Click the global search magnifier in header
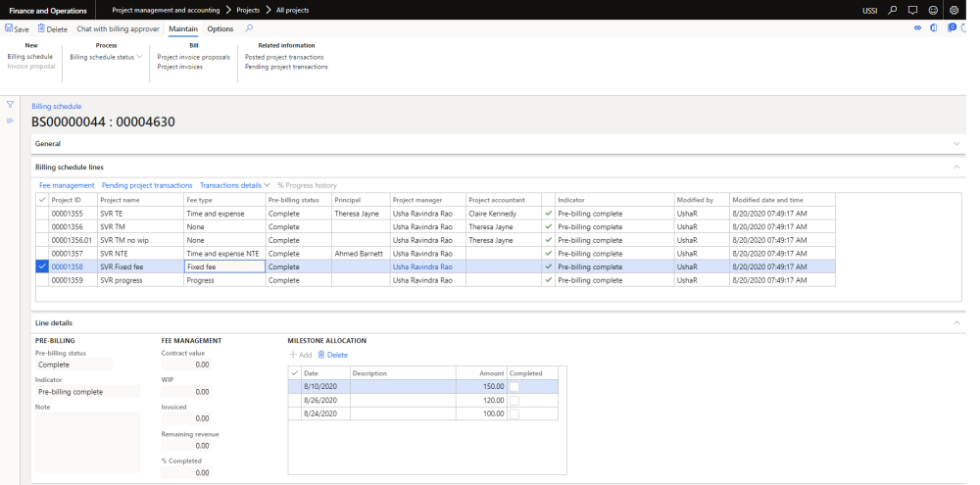Viewport: 980px width, 485px height. (x=894, y=10)
